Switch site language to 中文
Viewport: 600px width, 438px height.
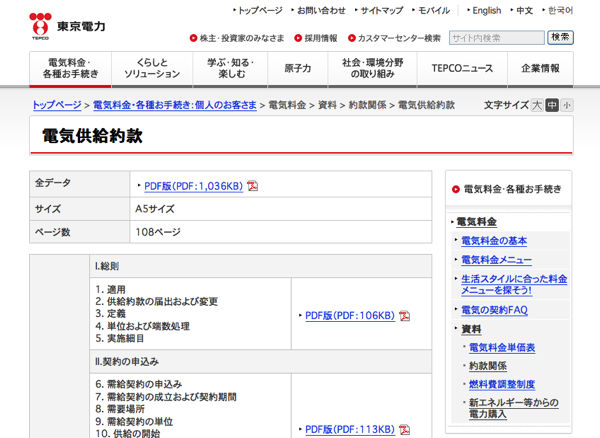(524, 11)
